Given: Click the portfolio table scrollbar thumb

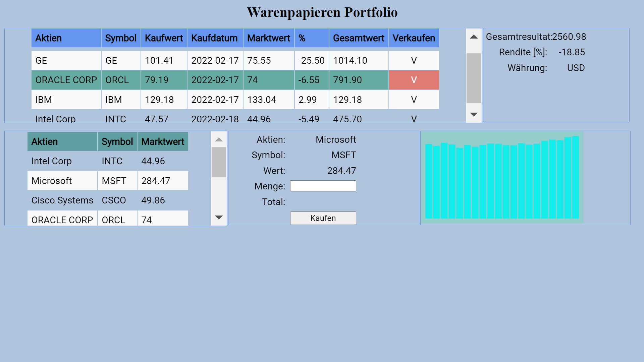Looking at the screenshot, I should coord(473,78).
